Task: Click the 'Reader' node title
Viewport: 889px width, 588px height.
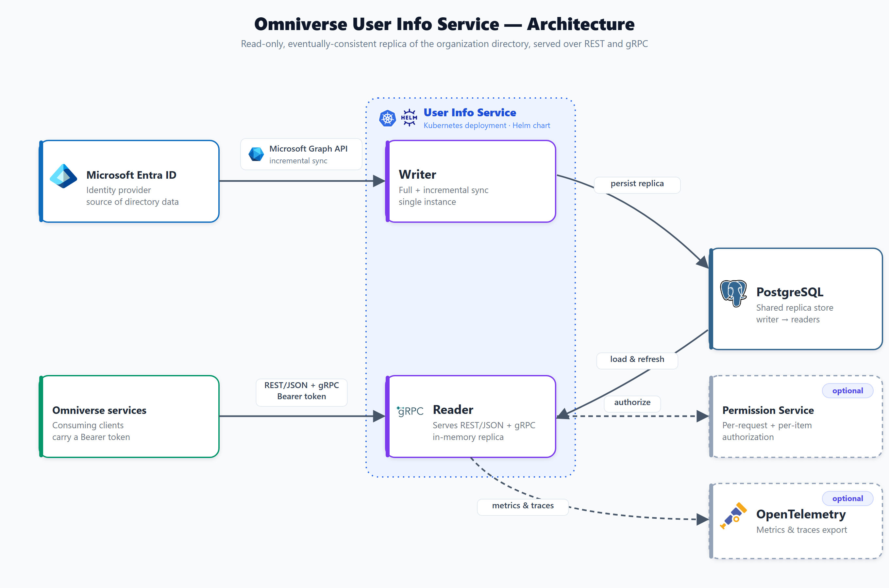Action: click(453, 410)
